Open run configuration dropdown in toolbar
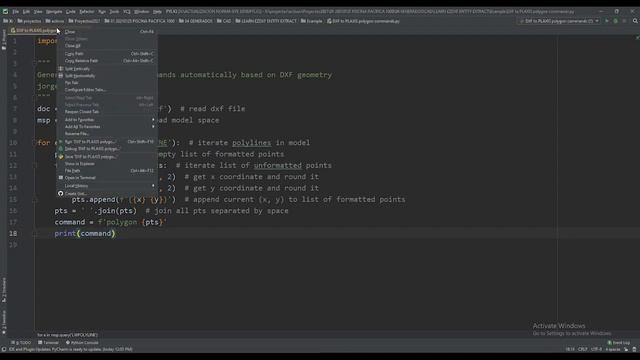This screenshot has height=360, width=640. (559, 21)
